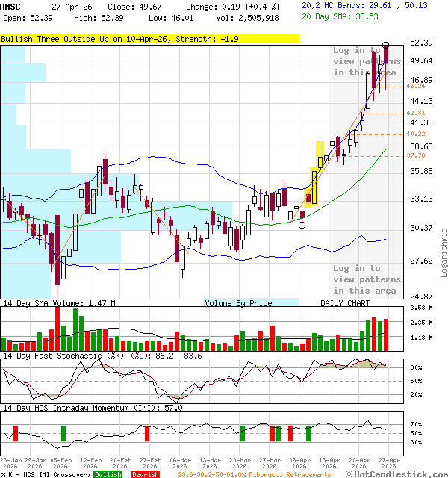This screenshot has width=448, height=478.
Task: Click the 20,2 HC Bands legend text
Action: (x=364, y=5)
